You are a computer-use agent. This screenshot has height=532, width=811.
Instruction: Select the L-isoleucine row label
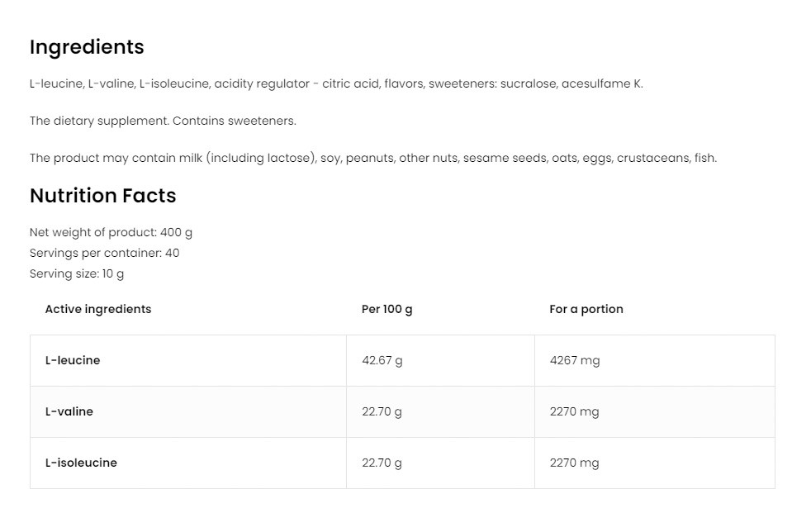(x=81, y=463)
